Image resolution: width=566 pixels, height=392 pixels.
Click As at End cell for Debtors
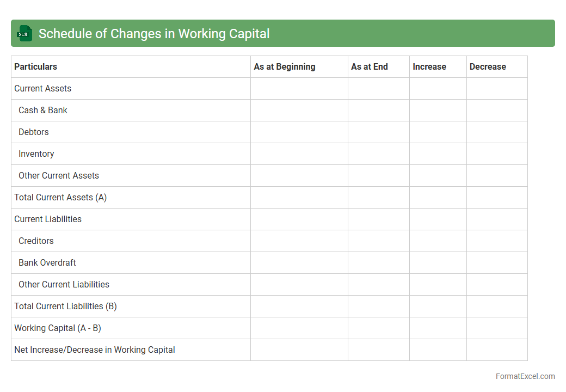pyautogui.click(x=378, y=132)
